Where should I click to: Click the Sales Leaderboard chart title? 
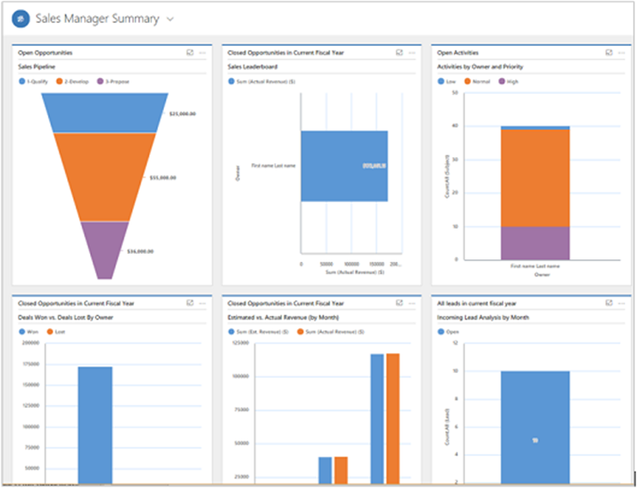(x=253, y=67)
